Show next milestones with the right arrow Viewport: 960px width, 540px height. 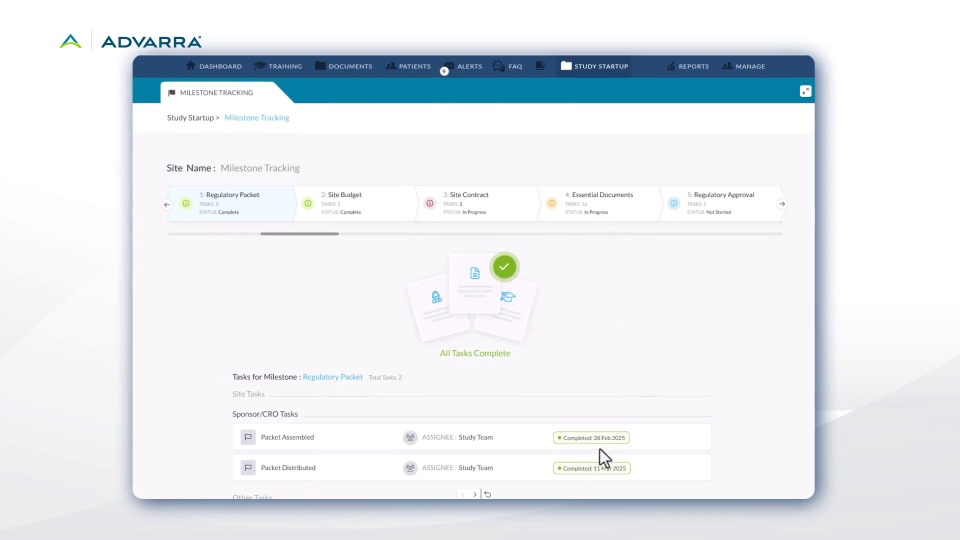click(782, 204)
